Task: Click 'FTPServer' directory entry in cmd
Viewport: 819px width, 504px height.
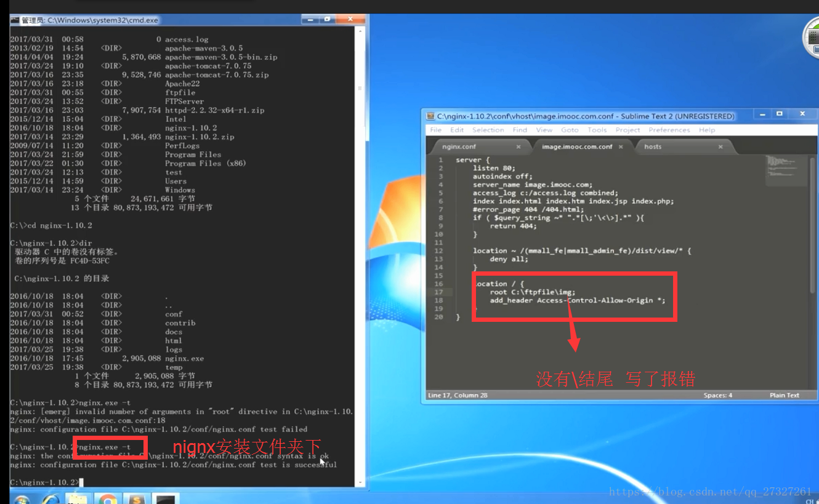Action: pyautogui.click(x=184, y=101)
